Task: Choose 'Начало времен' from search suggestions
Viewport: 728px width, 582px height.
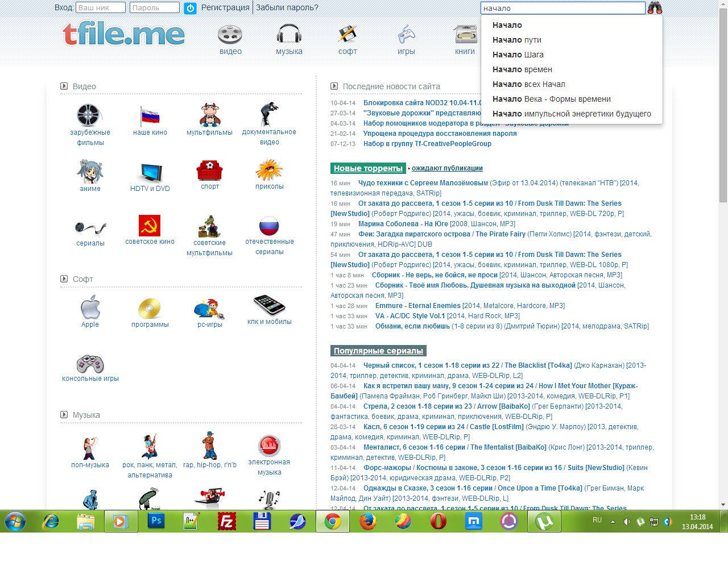Action: pos(522,69)
